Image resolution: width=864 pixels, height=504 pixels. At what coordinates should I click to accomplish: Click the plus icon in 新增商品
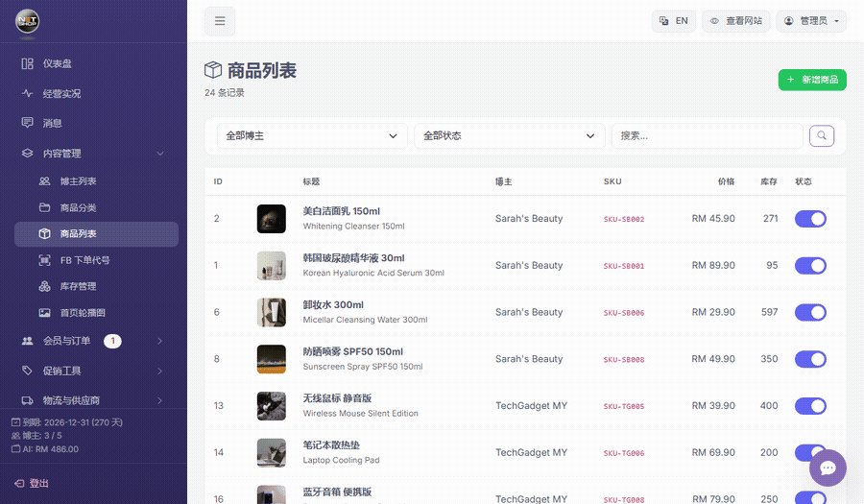tap(791, 80)
